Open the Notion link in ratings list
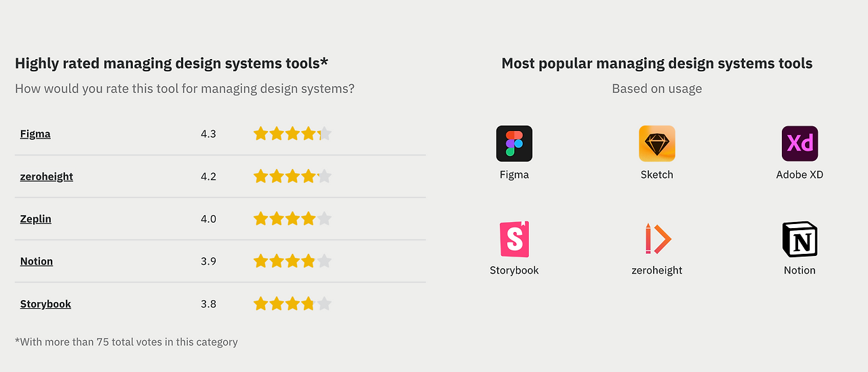Screen dimensions: 868x372 tap(37, 261)
